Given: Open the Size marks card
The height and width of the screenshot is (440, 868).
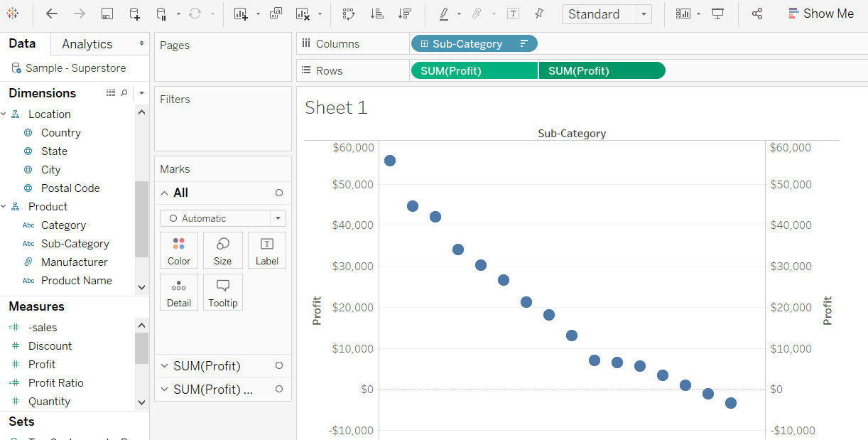Looking at the screenshot, I should (223, 250).
